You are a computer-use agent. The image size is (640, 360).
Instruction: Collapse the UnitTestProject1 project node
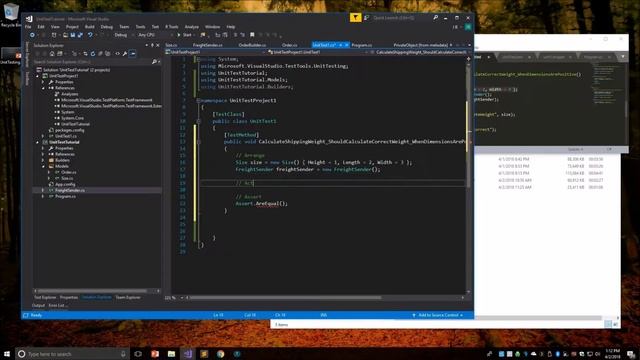[38, 76]
